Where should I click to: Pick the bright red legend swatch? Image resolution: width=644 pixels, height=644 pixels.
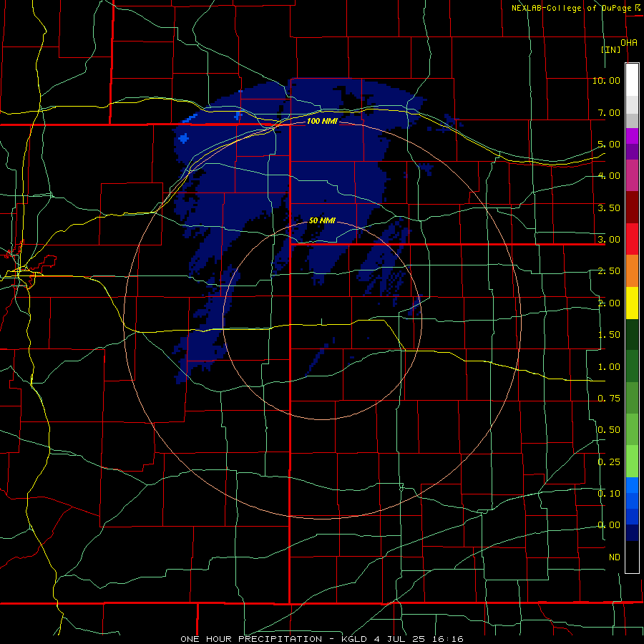(632, 239)
